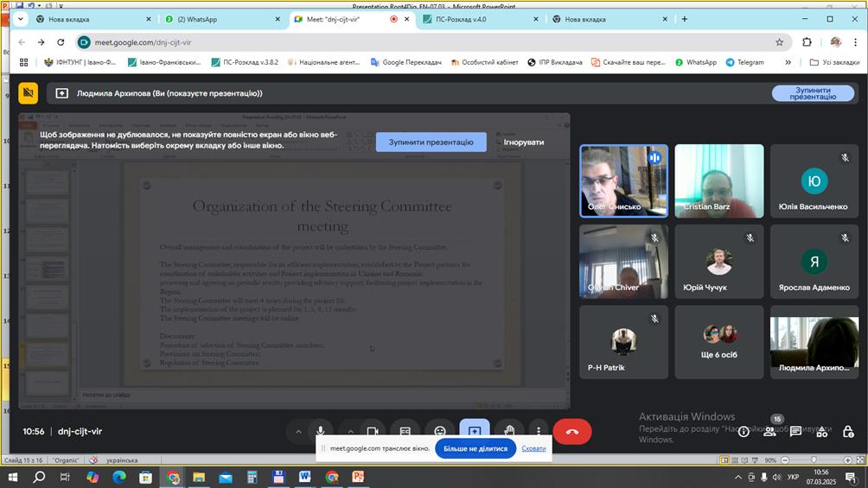This screenshot has height=488, width=868.
Task: Expand audio settings arrow beside microphone
Action: click(x=298, y=431)
